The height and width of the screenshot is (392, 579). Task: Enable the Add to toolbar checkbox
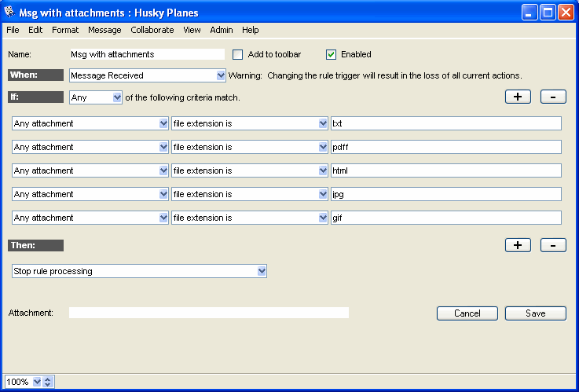coord(238,54)
